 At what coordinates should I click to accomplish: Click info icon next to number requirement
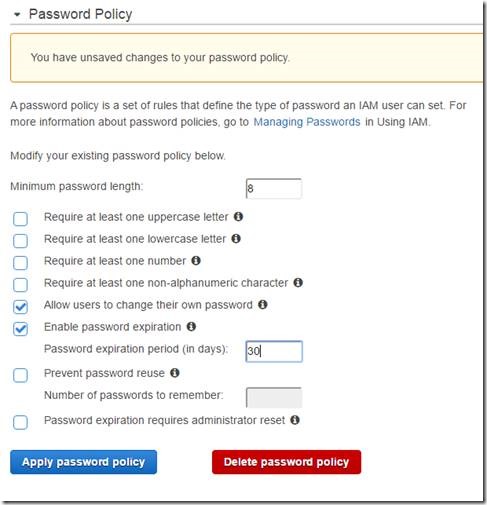coord(196,261)
